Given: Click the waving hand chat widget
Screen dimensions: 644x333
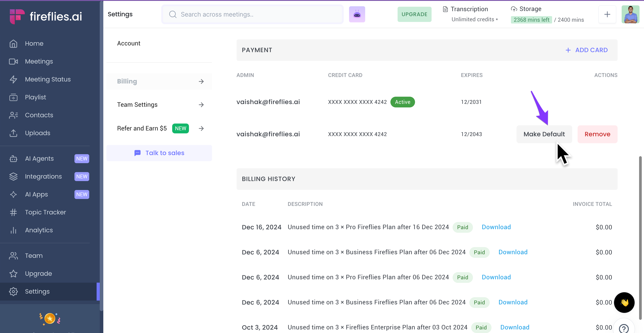Looking at the screenshot, I should 624,303.
